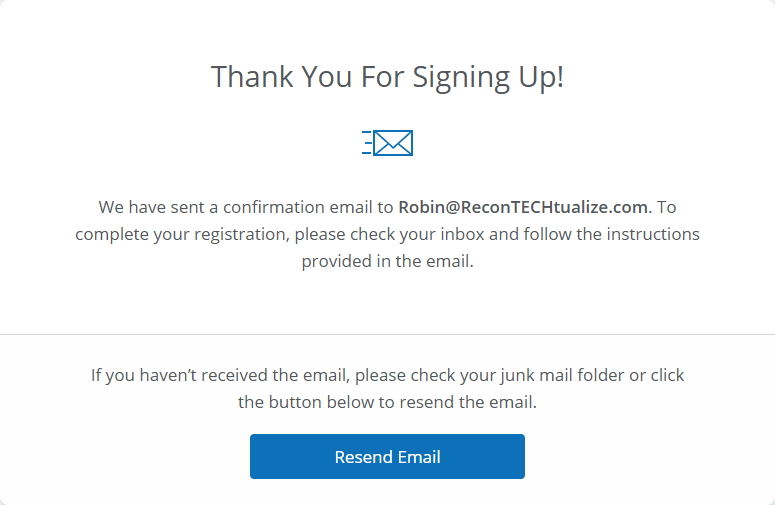Click the horizontal divider line
The height and width of the screenshot is (505, 775).
pyautogui.click(x=387, y=334)
